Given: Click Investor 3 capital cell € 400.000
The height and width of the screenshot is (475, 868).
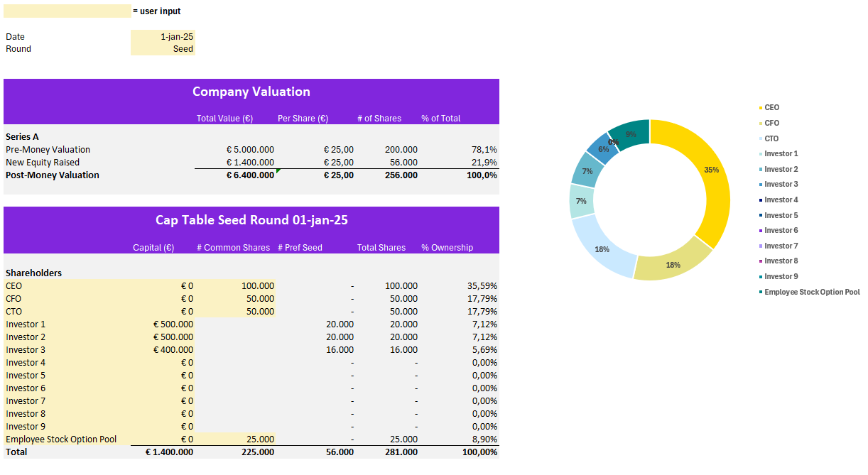Looking at the screenshot, I should click(x=163, y=350).
